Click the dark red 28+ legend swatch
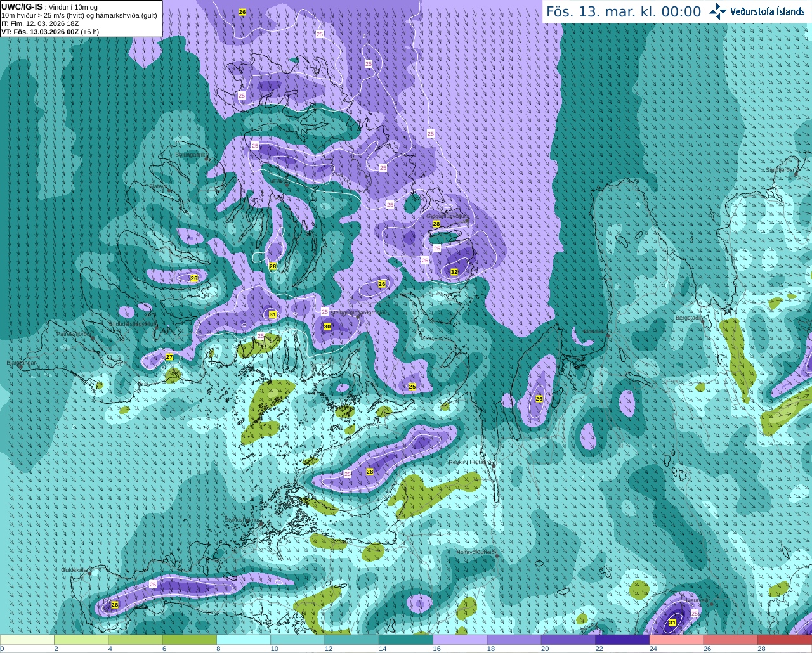 tap(785, 640)
